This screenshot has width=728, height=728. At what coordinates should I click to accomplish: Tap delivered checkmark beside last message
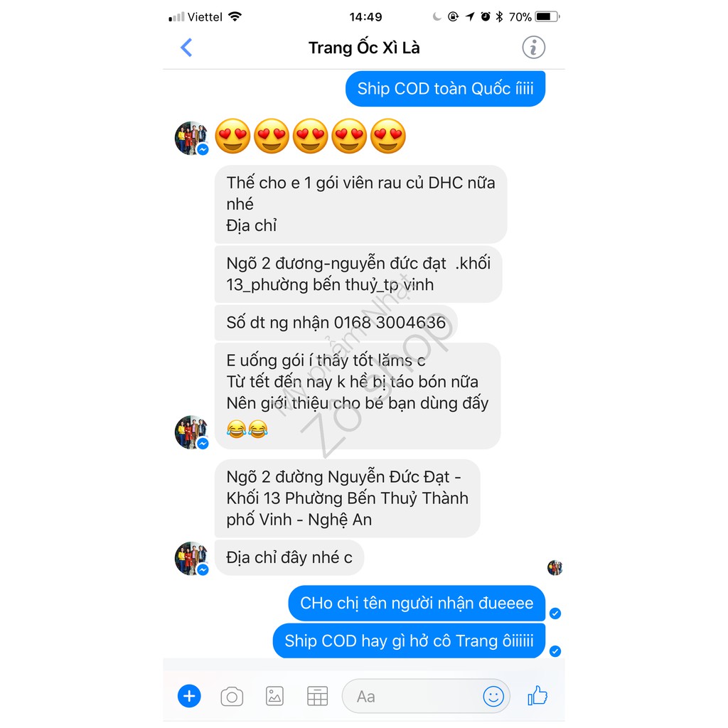pyautogui.click(x=555, y=651)
